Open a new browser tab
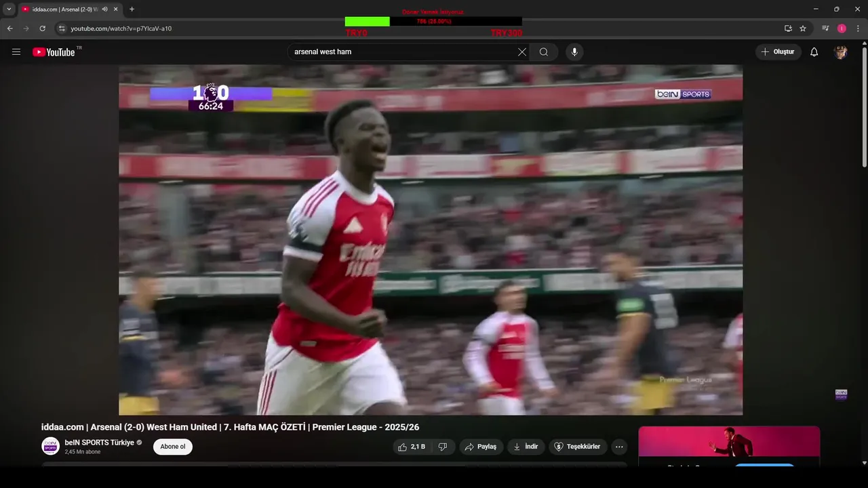 click(132, 9)
